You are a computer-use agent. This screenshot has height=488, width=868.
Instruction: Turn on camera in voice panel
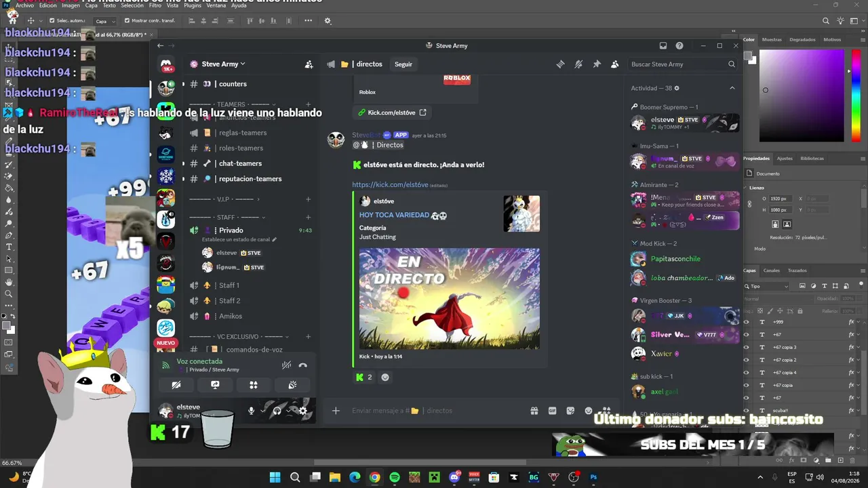pos(176,385)
